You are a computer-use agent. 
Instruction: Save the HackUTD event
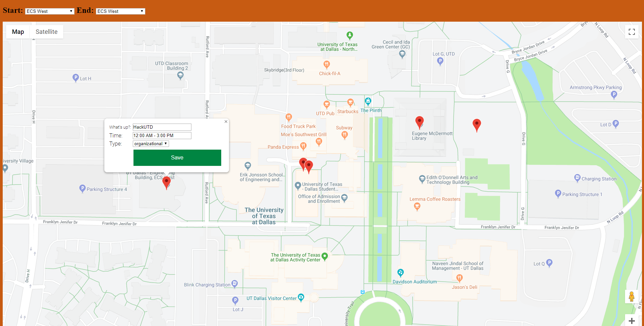tap(177, 158)
